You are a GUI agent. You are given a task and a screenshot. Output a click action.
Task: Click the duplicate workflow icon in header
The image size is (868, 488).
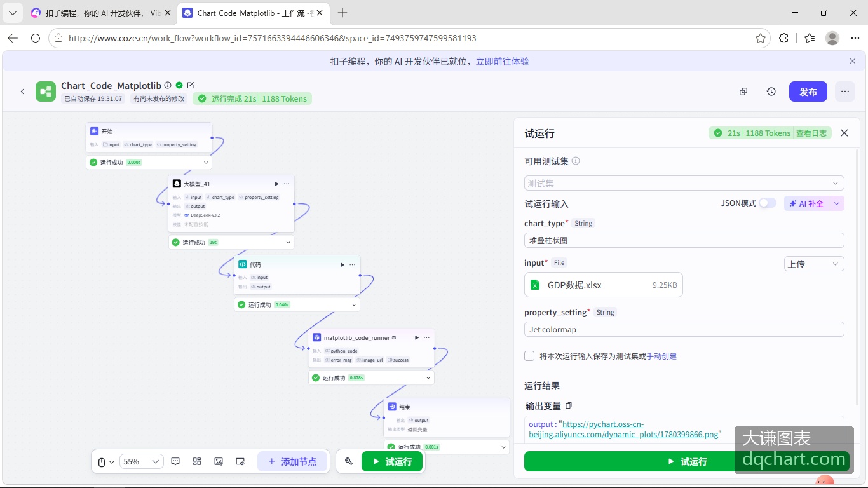point(743,91)
